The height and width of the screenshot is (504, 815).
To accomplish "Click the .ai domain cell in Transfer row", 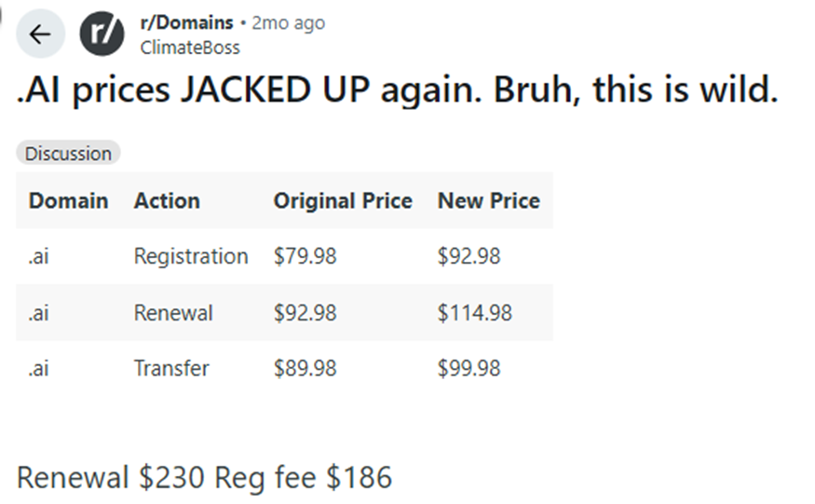I will pos(39,368).
